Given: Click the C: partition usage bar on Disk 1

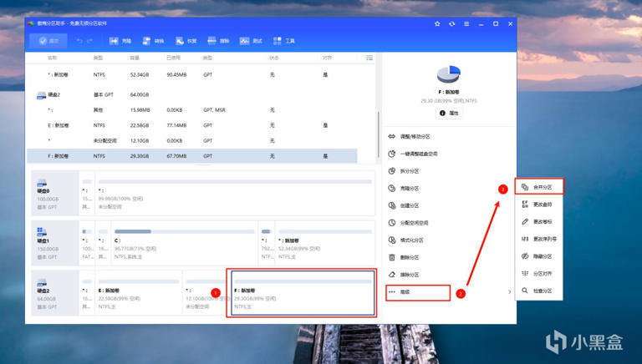Looking at the screenshot, I should coord(185,231).
